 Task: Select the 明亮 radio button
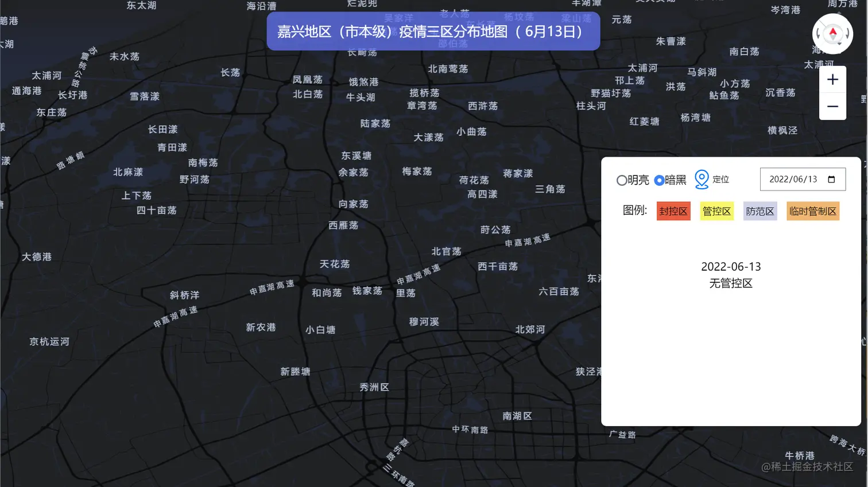[622, 180]
